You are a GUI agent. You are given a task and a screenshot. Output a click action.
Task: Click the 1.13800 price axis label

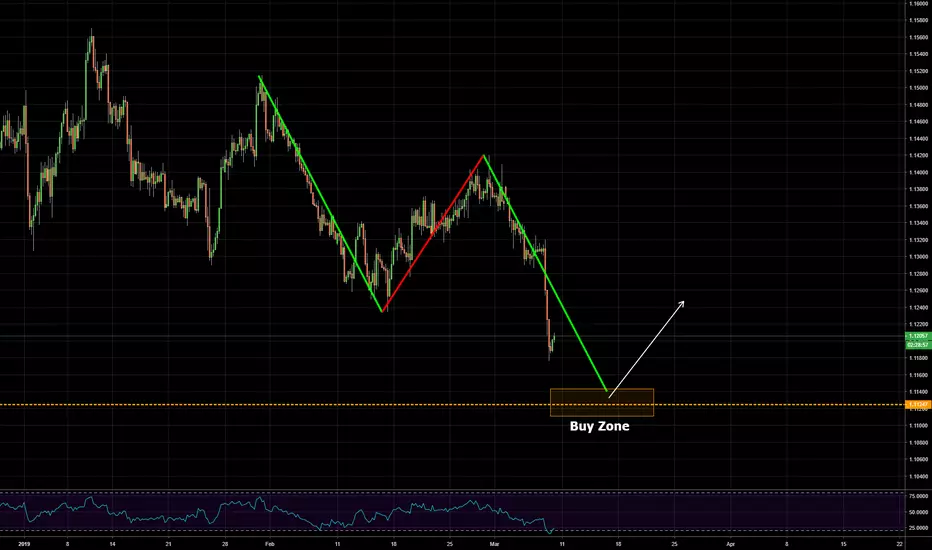pos(918,189)
